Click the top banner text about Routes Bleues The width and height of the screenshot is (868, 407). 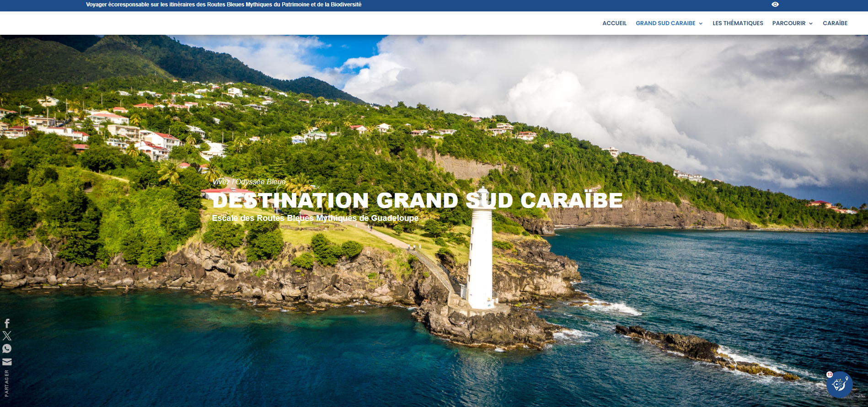(x=224, y=5)
